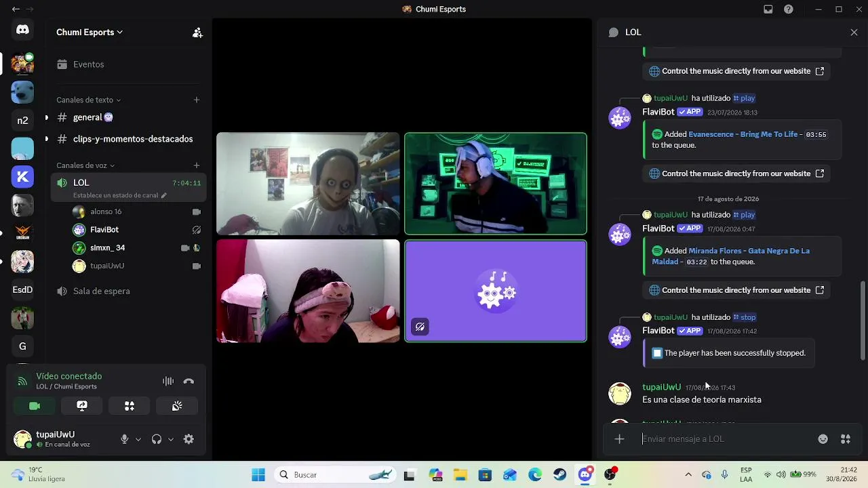Click FlaviBot name in the stop message
Screen dimensions: 868x488
pyautogui.click(x=658, y=331)
